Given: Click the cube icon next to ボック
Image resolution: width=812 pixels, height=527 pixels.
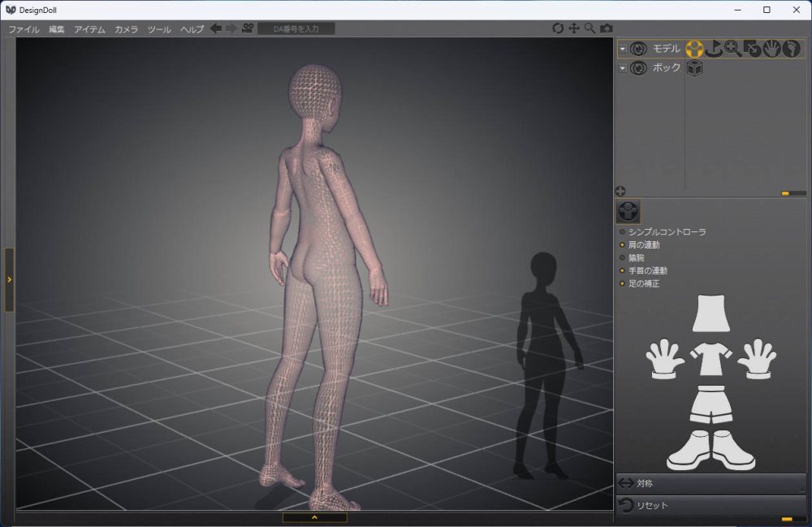Looking at the screenshot, I should point(694,68).
